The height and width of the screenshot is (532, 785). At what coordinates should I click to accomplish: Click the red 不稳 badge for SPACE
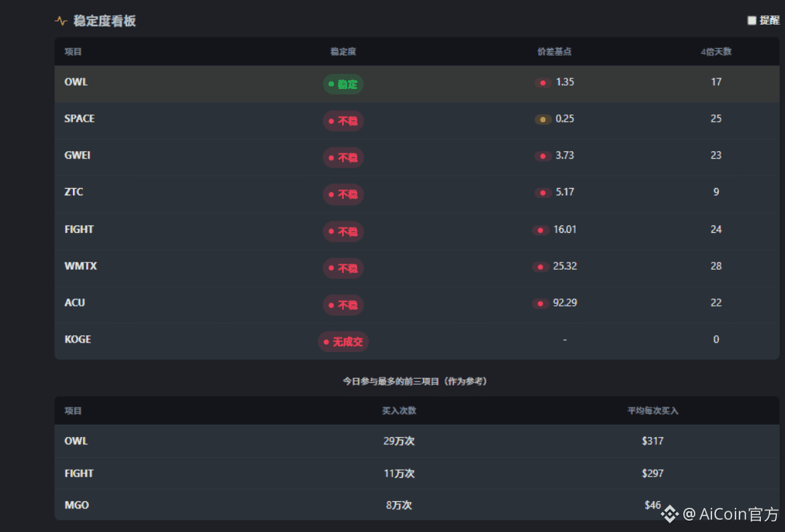tap(343, 121)
